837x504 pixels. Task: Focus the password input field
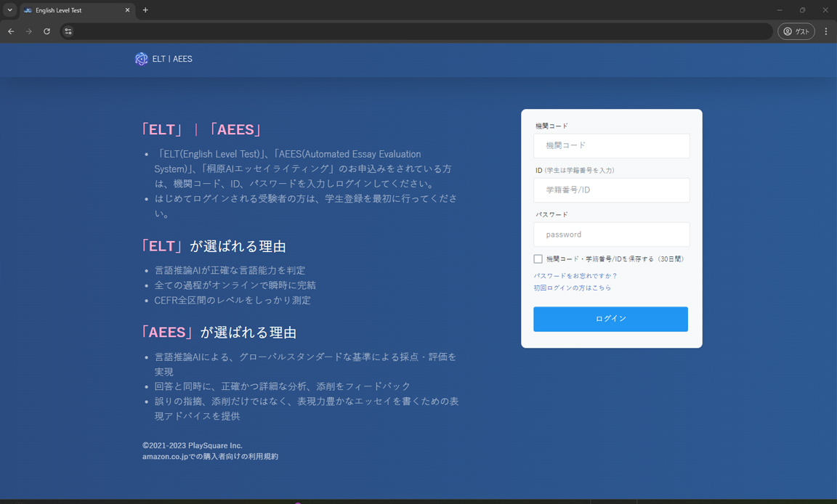pyautogui.click(x=612, y=235)
